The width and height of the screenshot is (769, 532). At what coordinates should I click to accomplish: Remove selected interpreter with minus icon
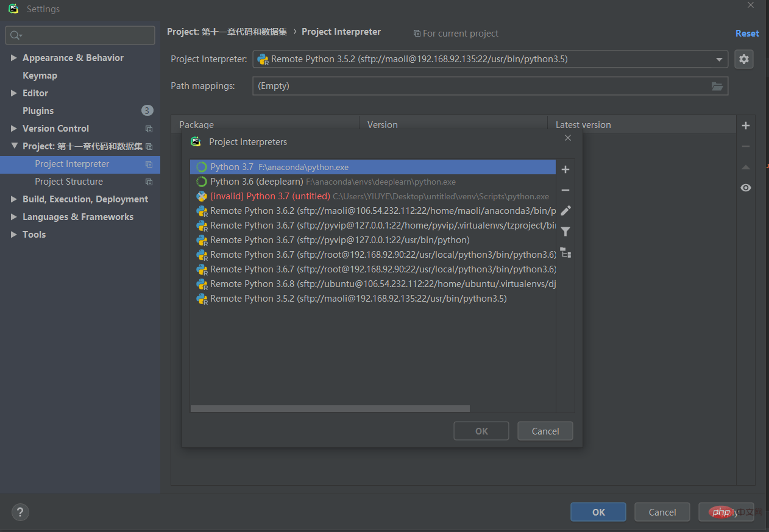tap(565, 190)
